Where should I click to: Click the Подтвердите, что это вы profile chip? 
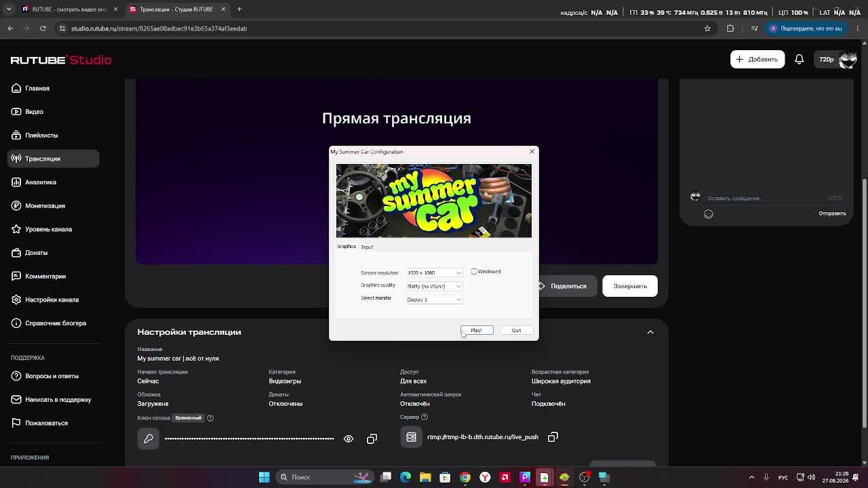tap(806, 28)
